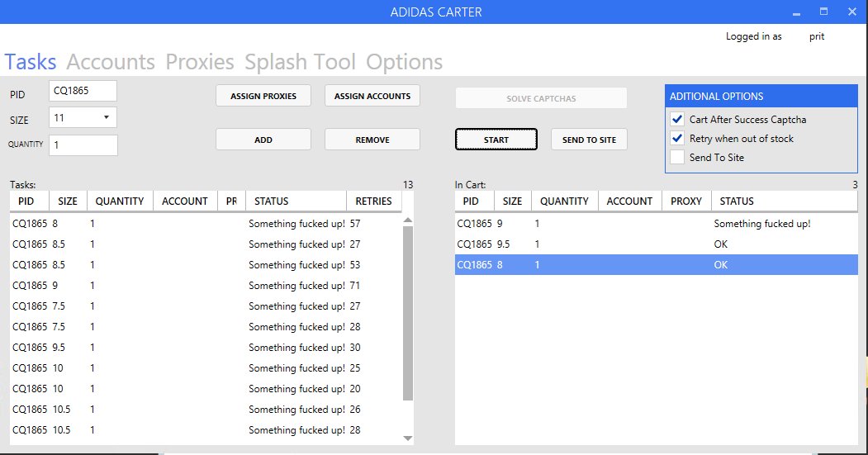Viewport: 868px width, 455px height.
Task: Select task row with 20 retries
Action: (206, 389)
